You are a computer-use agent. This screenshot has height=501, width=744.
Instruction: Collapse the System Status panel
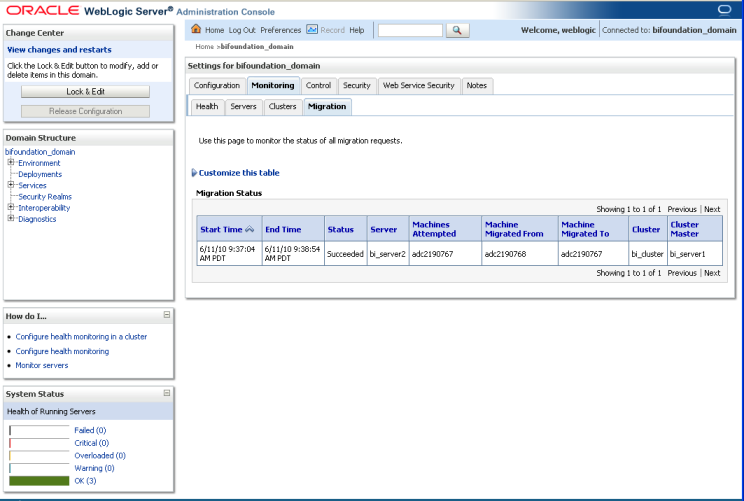click(167, 393)
